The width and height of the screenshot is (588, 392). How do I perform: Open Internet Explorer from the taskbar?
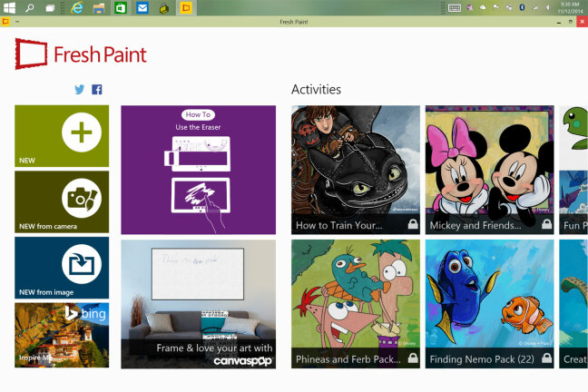[77, 8]
